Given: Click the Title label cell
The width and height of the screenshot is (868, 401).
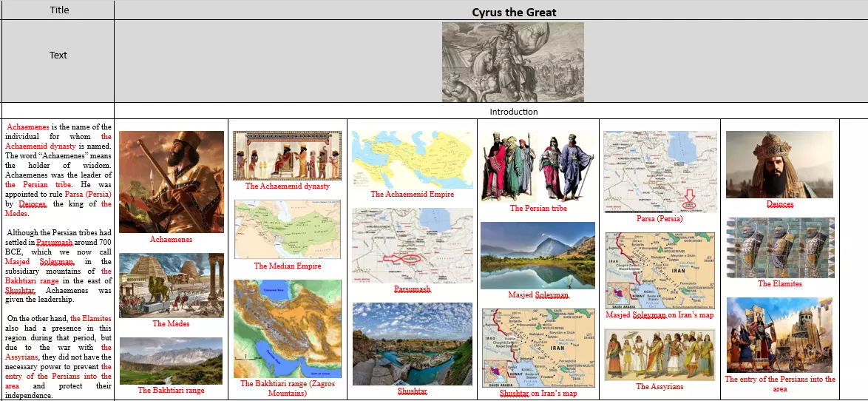Looking at the screenshot, I should (x=59, y=10).
